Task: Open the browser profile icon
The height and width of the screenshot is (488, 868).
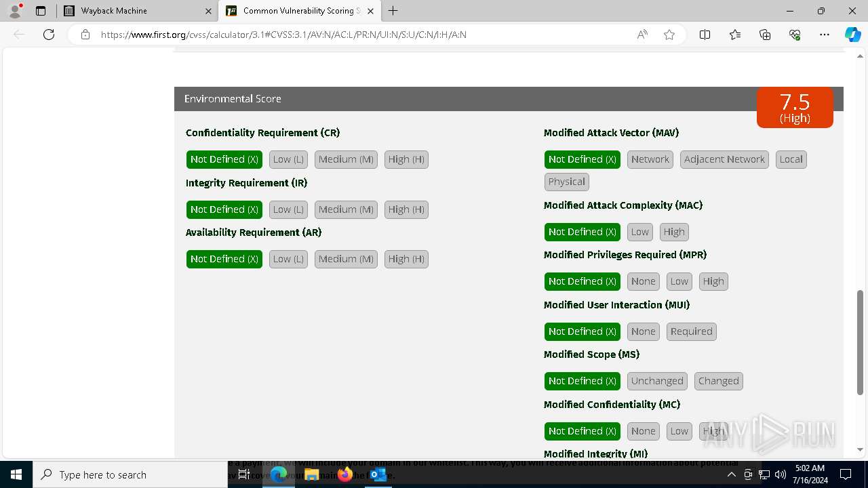Action: (15, 11)
